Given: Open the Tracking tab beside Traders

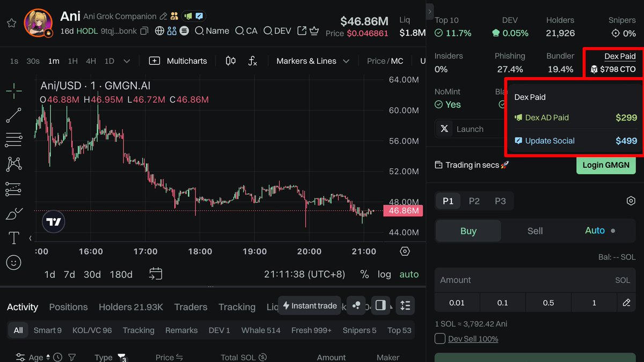Looking at the screenshot, I should [237, 307].
